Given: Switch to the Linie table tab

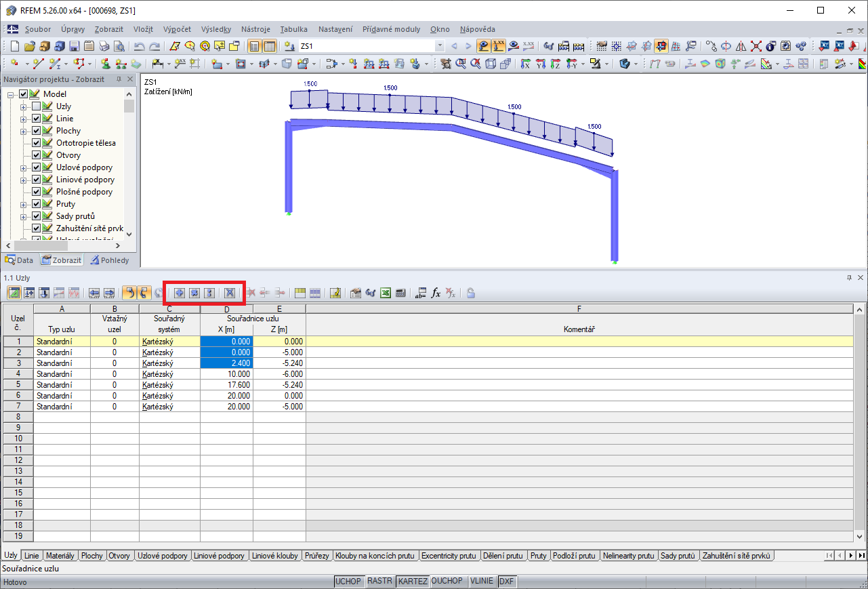Looking at the screenshot, I should (x=32, y=556).
